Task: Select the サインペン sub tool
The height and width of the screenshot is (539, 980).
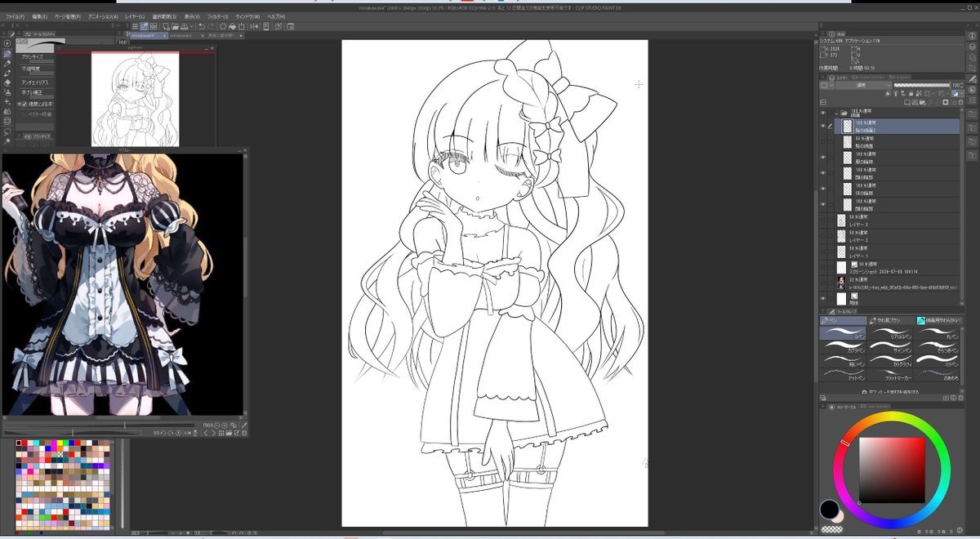Action: 890,346
